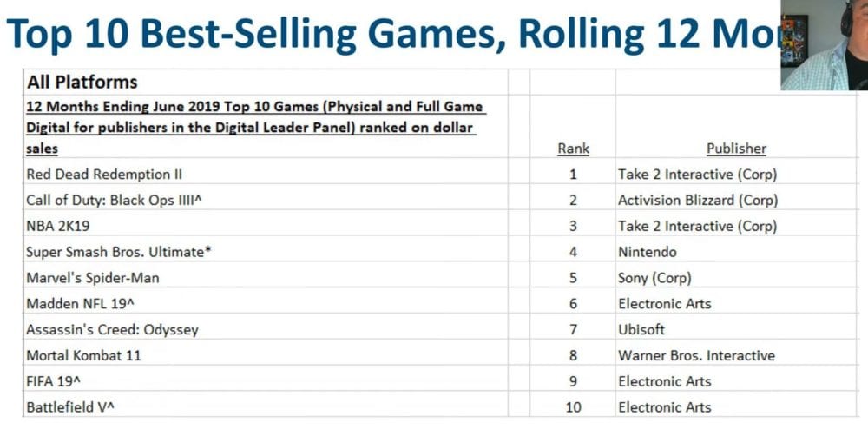The width and height of the screenshot is (868, 436).
Task: Click the 'Warner Bros. Interactive' publisher cell
Action: 696,355
